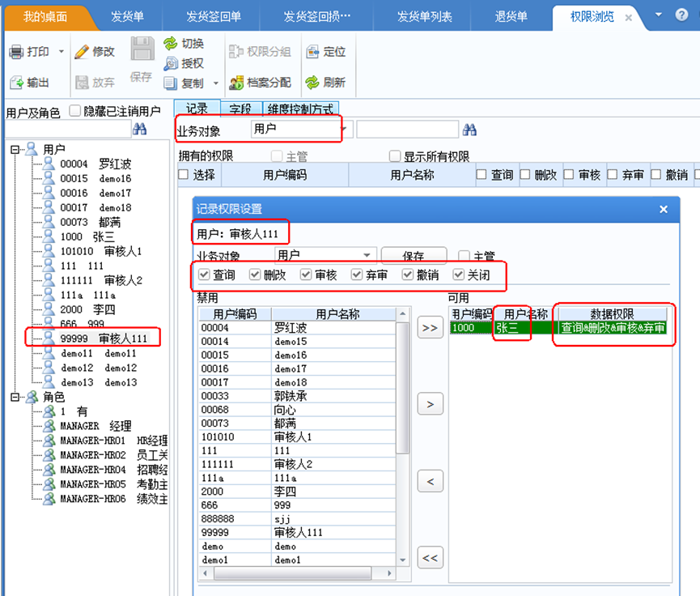The width and height of the screenshot is (700, 596).
Task: Toggle the 选择 header checkbox
Action: click(184, 174)
